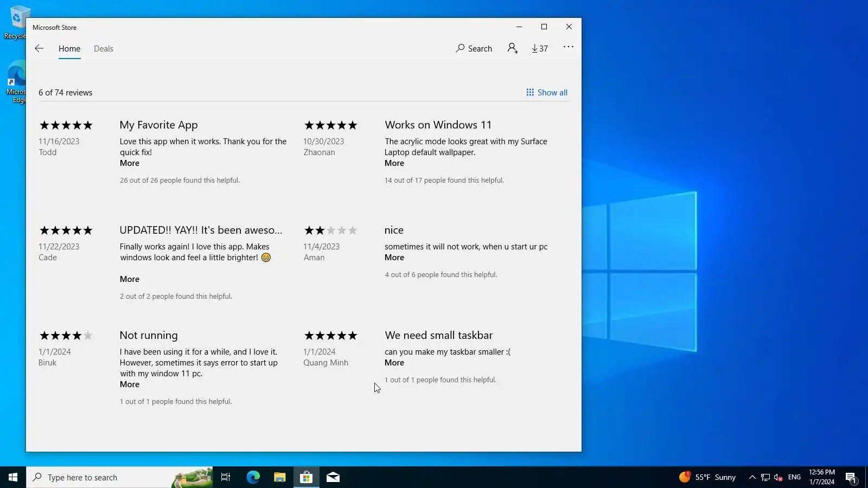Click the five-star rating on Todd's review
This screenshot has height=488, width=868.
tap(66, 125)
